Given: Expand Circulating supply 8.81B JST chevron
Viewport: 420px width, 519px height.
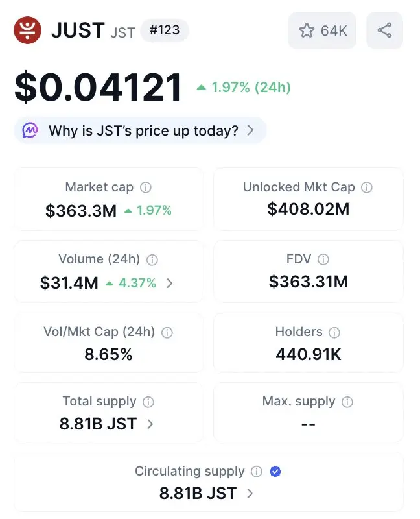Looking at the screenshot, I should [250, 494].
